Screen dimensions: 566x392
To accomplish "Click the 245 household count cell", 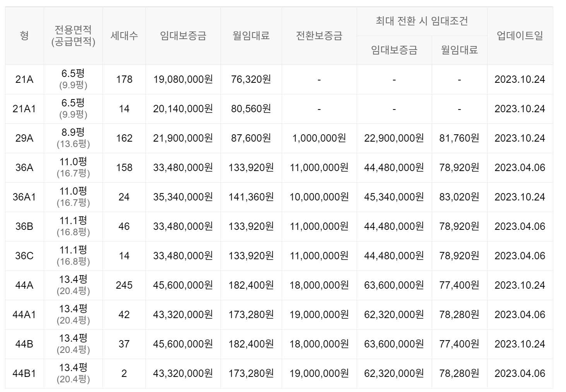I will 124,285.
